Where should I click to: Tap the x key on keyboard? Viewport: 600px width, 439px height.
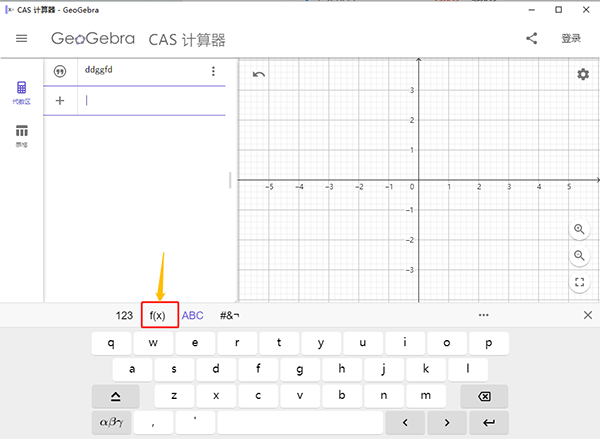point(216,396)
